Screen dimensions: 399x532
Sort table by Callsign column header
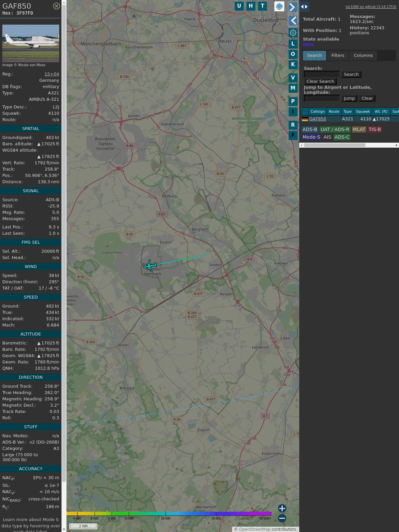click(x=318, y=111)
